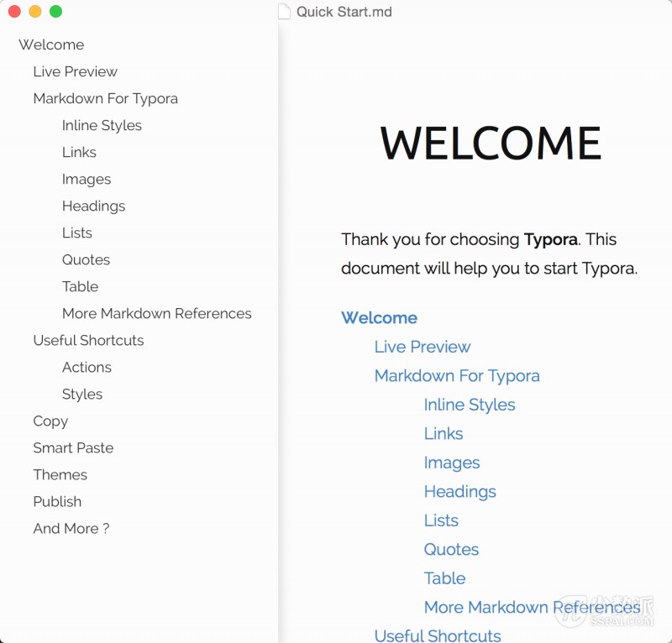Click the large WELCOME heading in the document
Screen dimensions: 672x643
coord(491,143)
